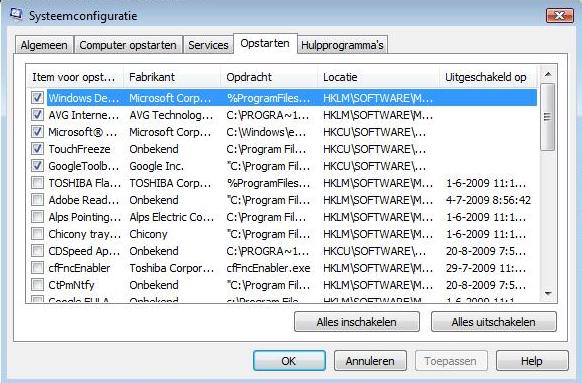The height and width of the screenshot is (383, 582).
Task: Tick the Chicony tray startup checkbox
Action: pos(37,234)
